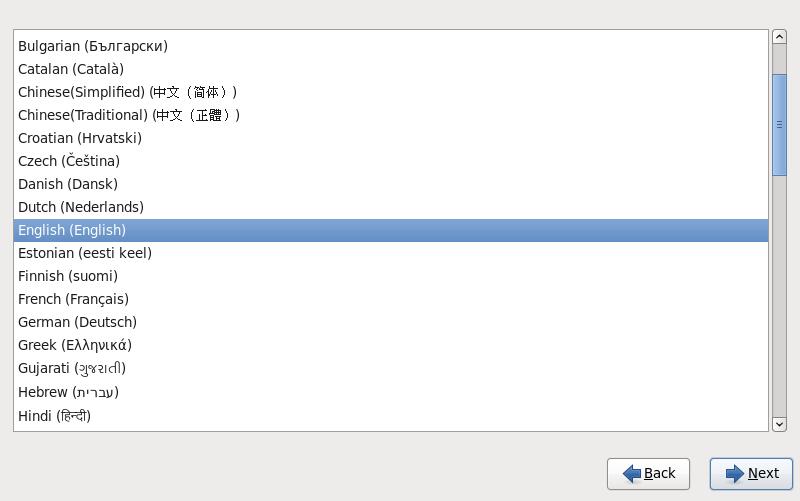Select Bulgarian from the language list

93,46
